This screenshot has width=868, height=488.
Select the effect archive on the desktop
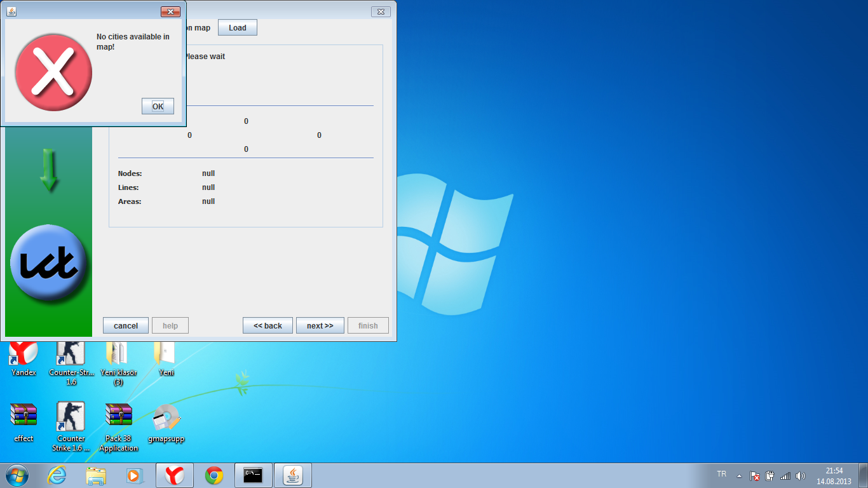coord(24,422)
